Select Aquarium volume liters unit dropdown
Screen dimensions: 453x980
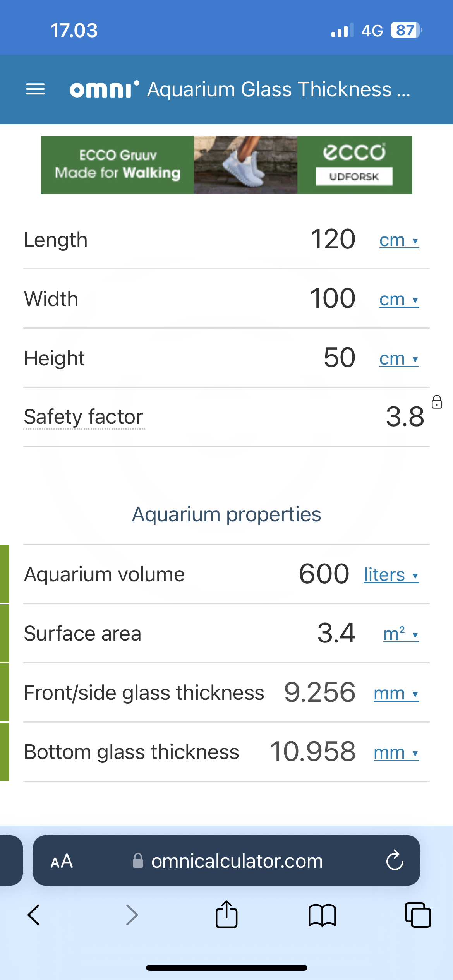pos(391,575)
